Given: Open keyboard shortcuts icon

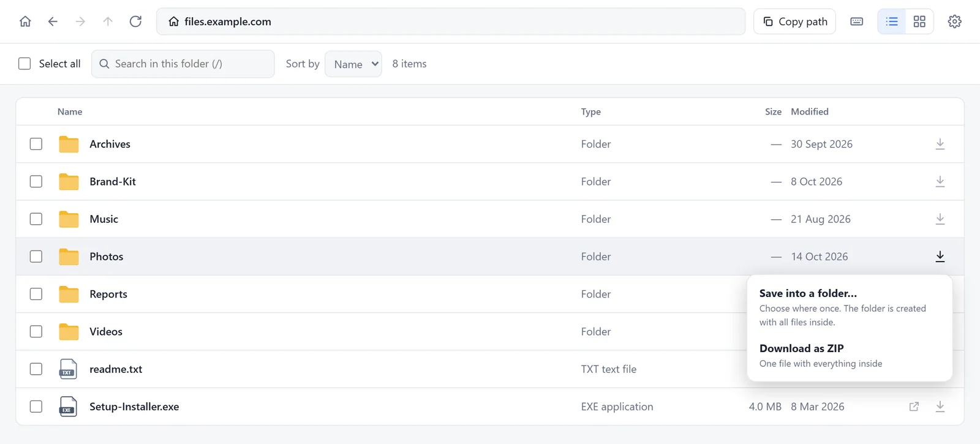Looking at the screenshot, I should [x=857, y=21].
